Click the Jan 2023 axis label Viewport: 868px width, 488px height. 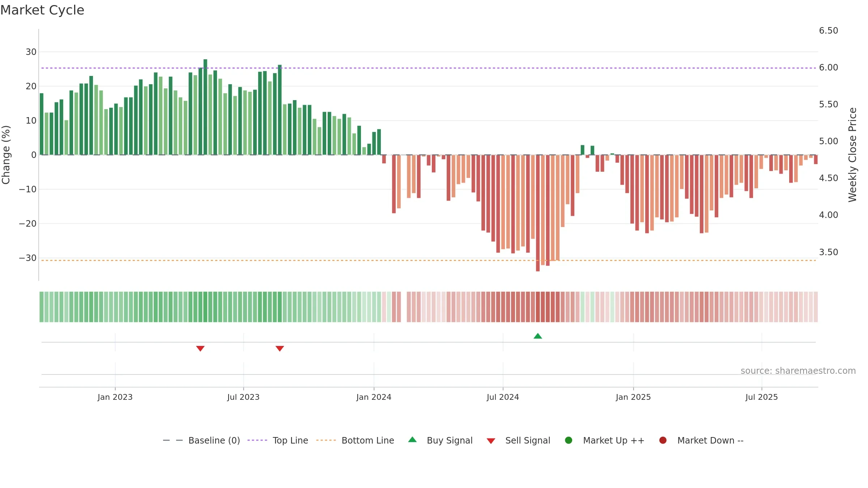click(115, 397)
